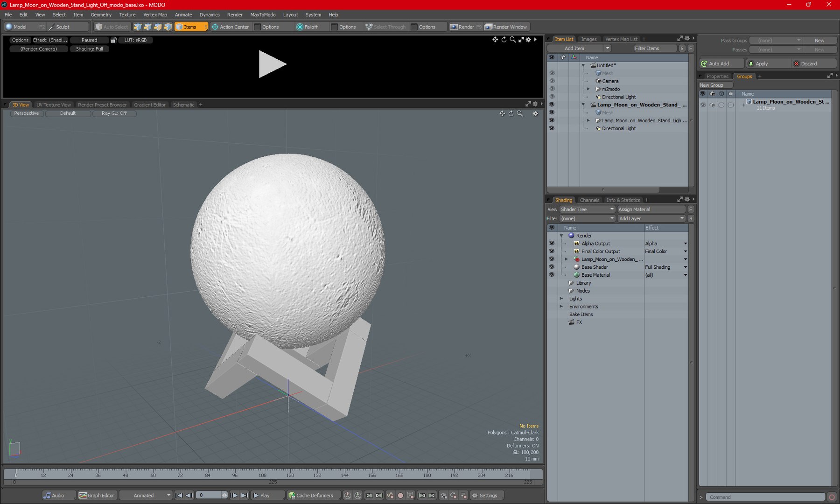Click the Discard button

tap(814, 63)
